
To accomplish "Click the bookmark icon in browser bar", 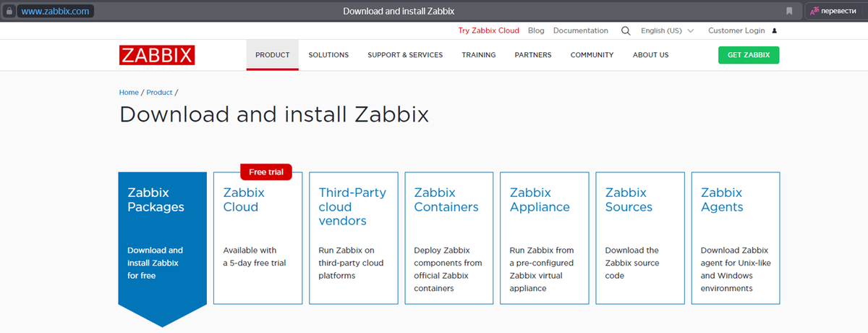I will (790, 11).
